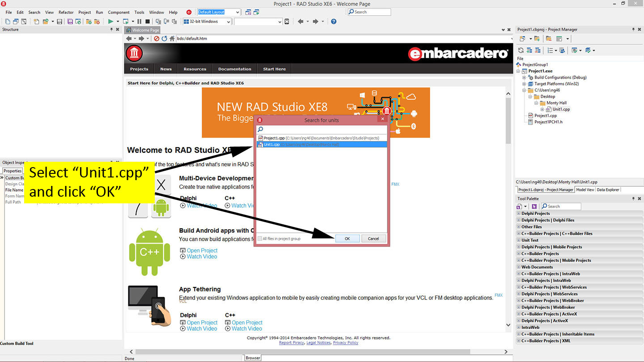Click the browser Refresh icon
The image size is (644, 362).
(164, 38)
